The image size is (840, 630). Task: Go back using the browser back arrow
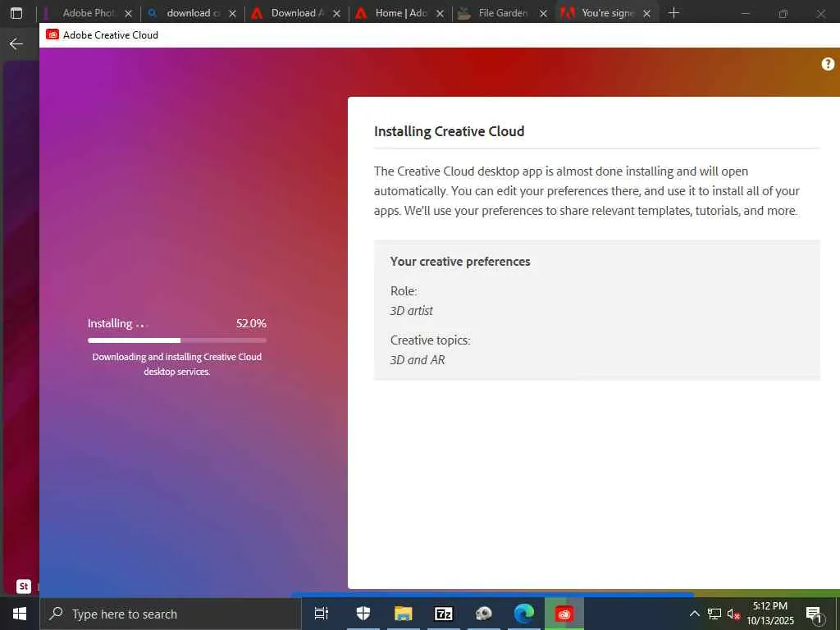click(x=16, y=44)
